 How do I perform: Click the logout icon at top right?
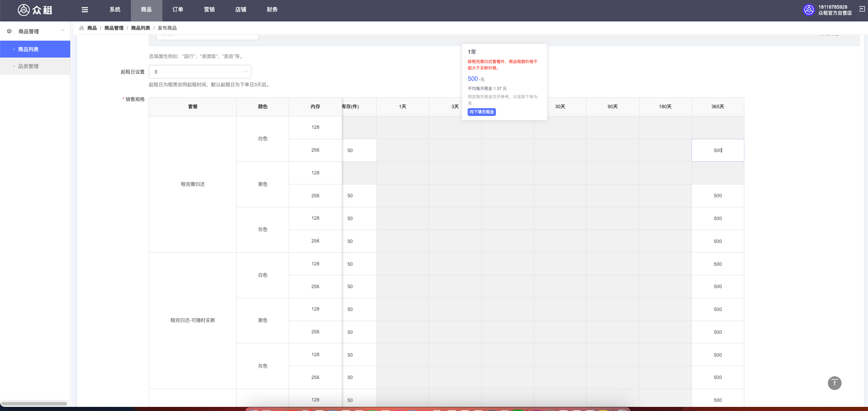point(862,9)
